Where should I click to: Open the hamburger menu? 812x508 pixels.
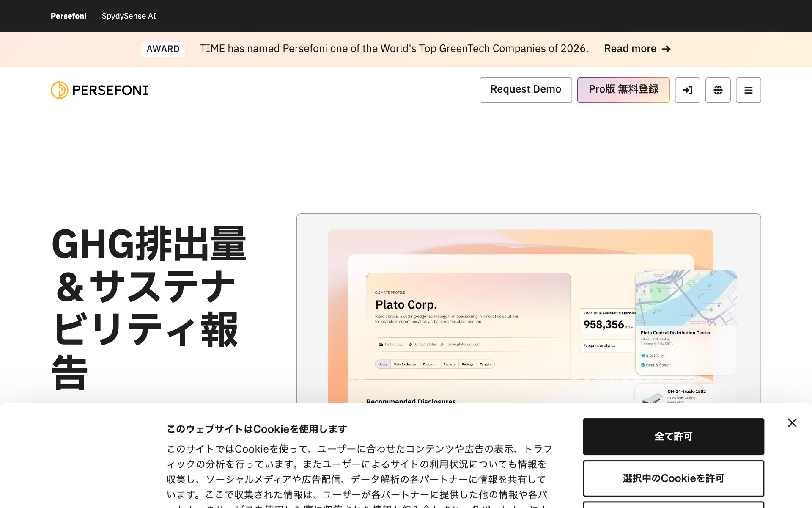point(748,90)
